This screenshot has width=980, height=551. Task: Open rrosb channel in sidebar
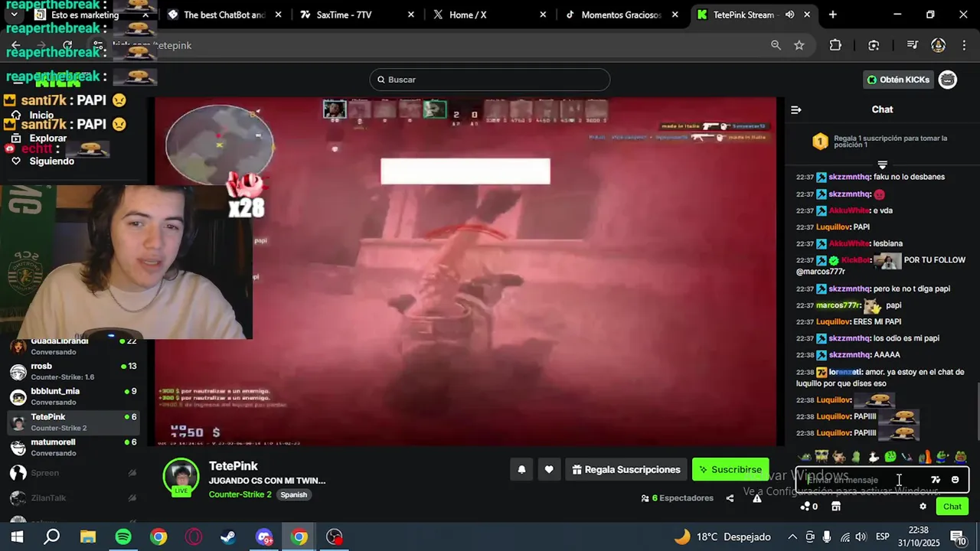(x=73, y=371)
